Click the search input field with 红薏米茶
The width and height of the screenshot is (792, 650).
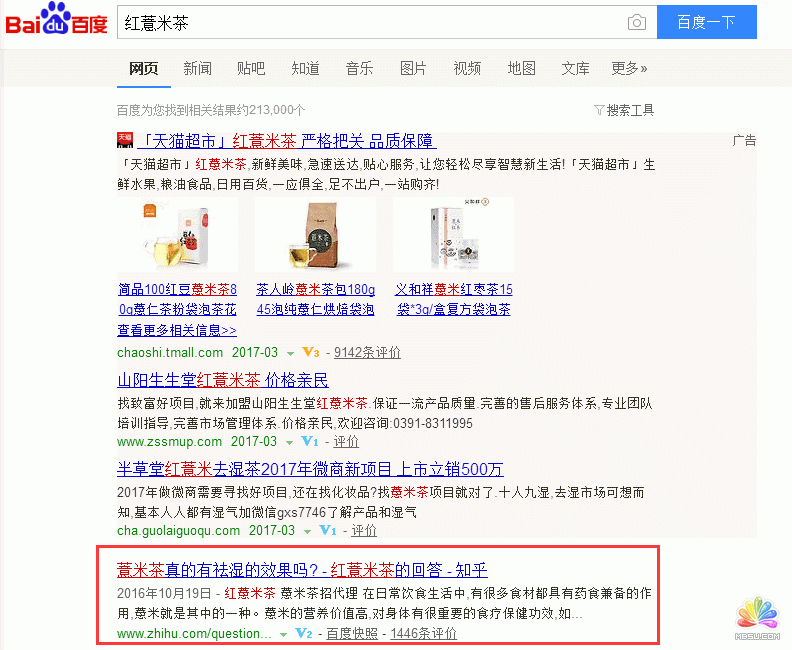pos(371,23)
